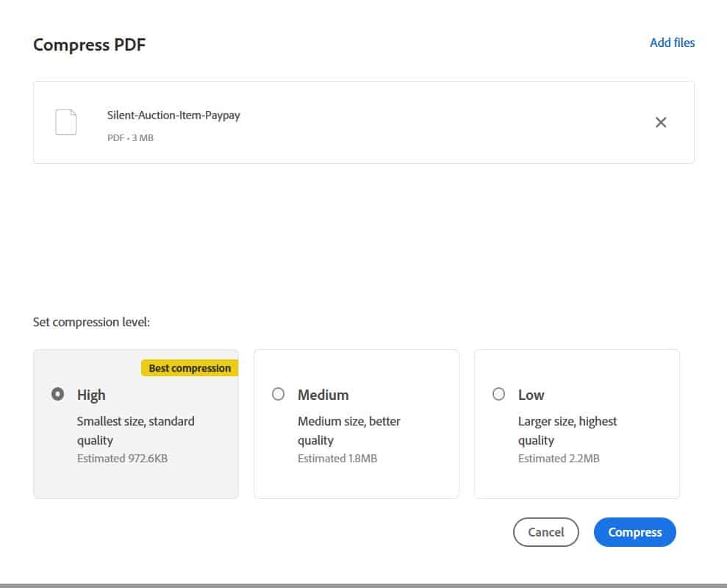Click the 'Estimated 972.6KB' size text
Image resolution: width=727 pixels, height=588 pixels.
tap(123, 459)
